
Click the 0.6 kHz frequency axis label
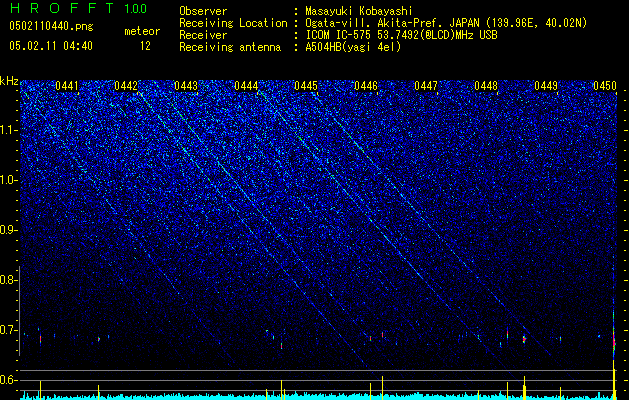[9, 380]
